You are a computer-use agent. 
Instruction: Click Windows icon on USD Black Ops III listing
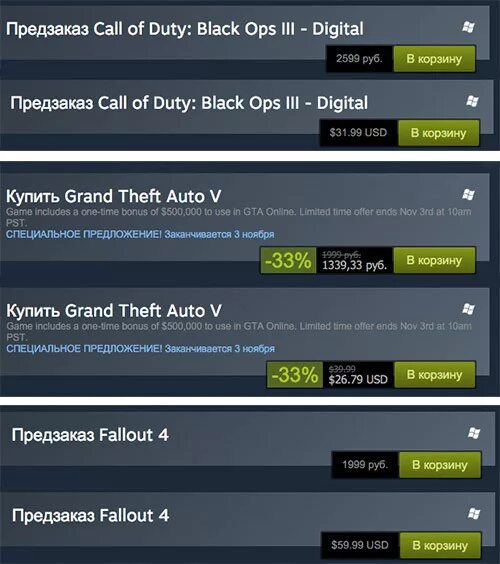[x=472, y=101]
